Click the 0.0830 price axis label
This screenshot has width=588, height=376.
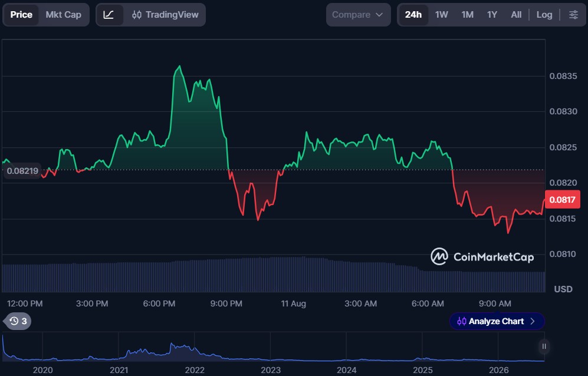563,111
